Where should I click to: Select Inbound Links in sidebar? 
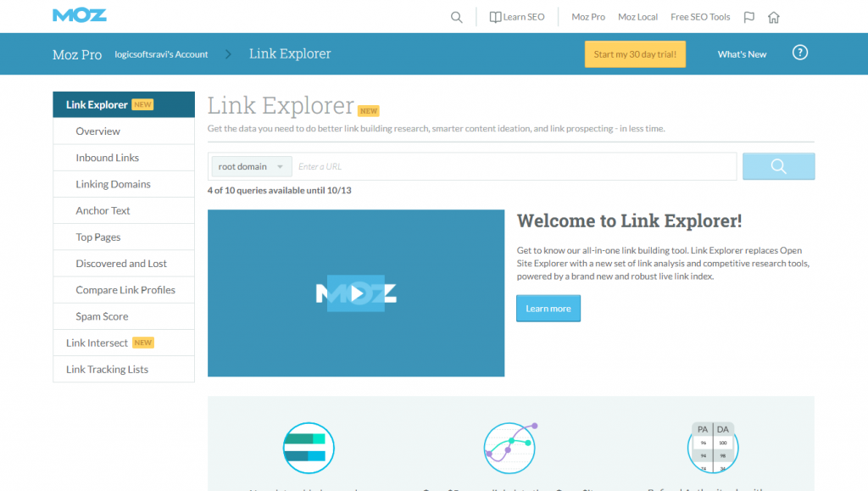point(107,158)
